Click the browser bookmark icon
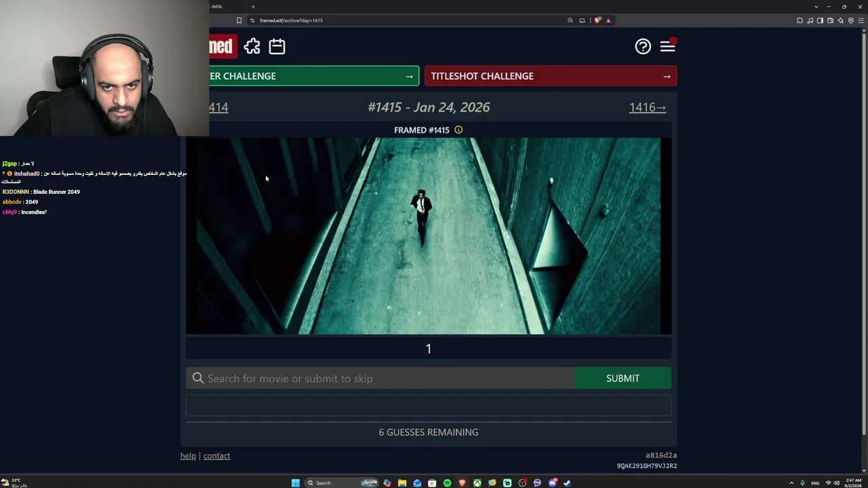Viewport: 868px width, 488px height. click(x=239, y=20)
